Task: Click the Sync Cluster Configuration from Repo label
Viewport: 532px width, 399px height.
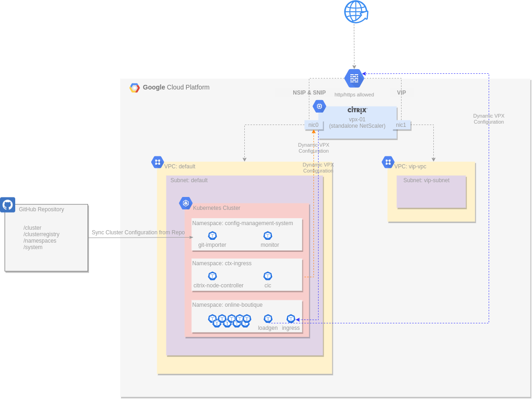Action: [x=138, y=232]
